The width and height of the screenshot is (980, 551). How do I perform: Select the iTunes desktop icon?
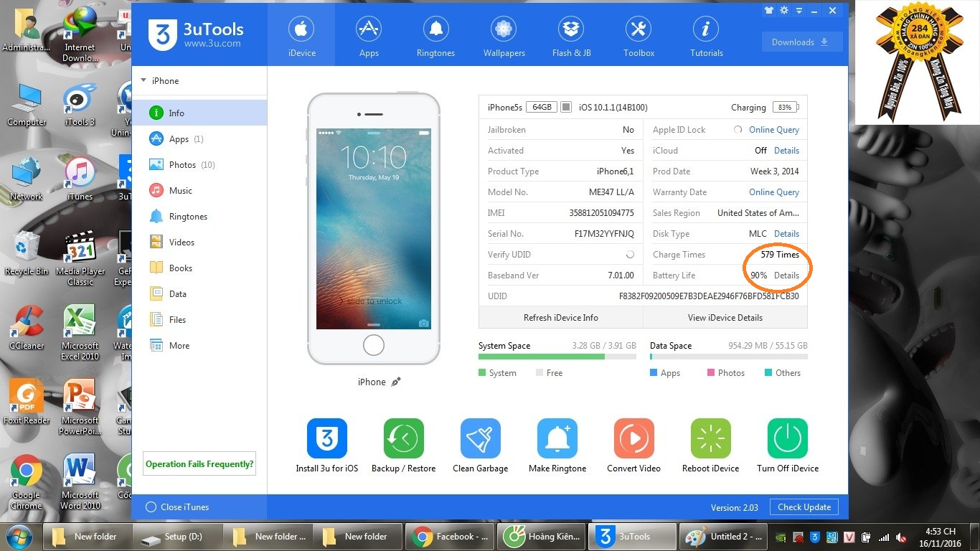[x=80, y=179]
